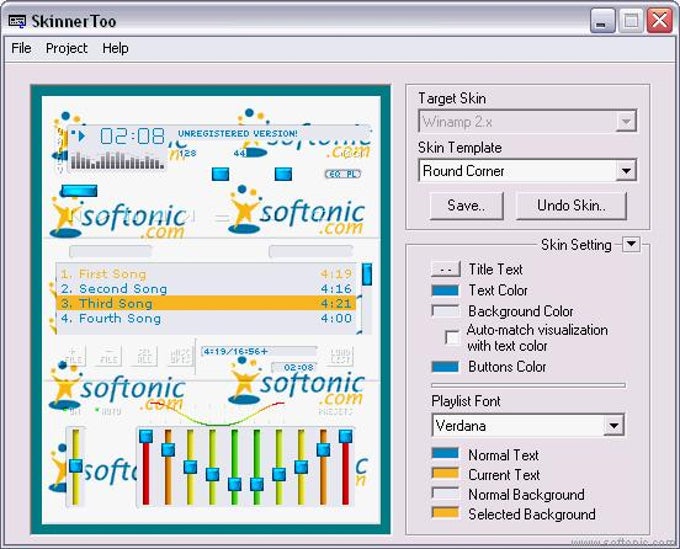Click the equalizer curve graph in preview
This screenshot has width=680, height=549.
216,414
